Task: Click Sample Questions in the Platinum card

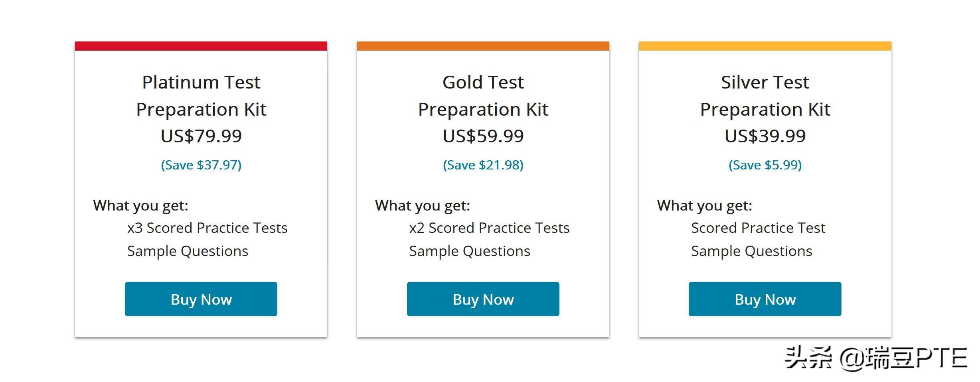Action: click(x=188, y=251)
